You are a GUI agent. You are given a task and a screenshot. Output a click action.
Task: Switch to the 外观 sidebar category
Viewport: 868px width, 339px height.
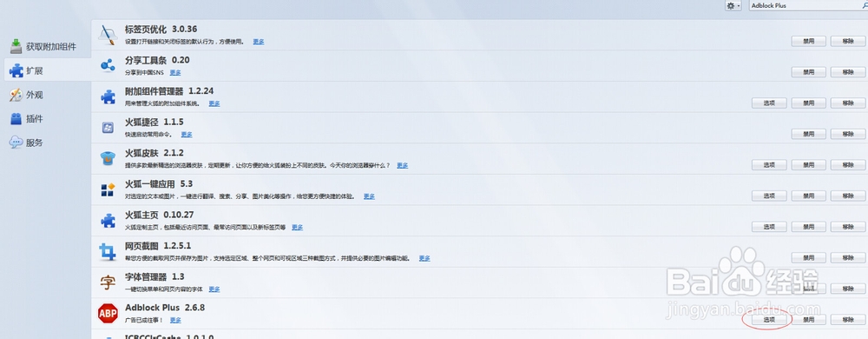click(x=26, y=95)
